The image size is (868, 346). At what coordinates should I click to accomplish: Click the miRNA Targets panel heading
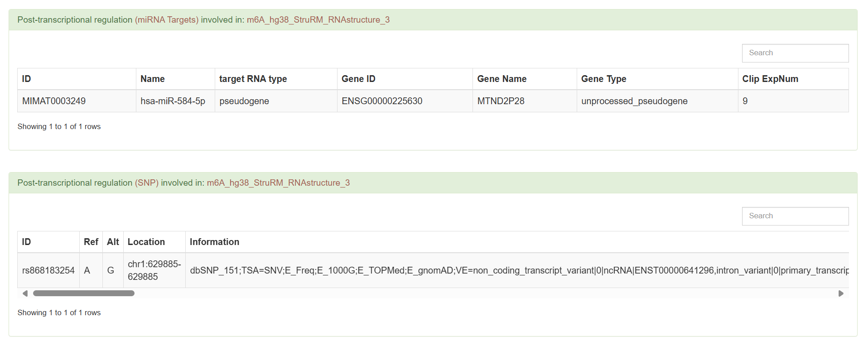(203, 20)
